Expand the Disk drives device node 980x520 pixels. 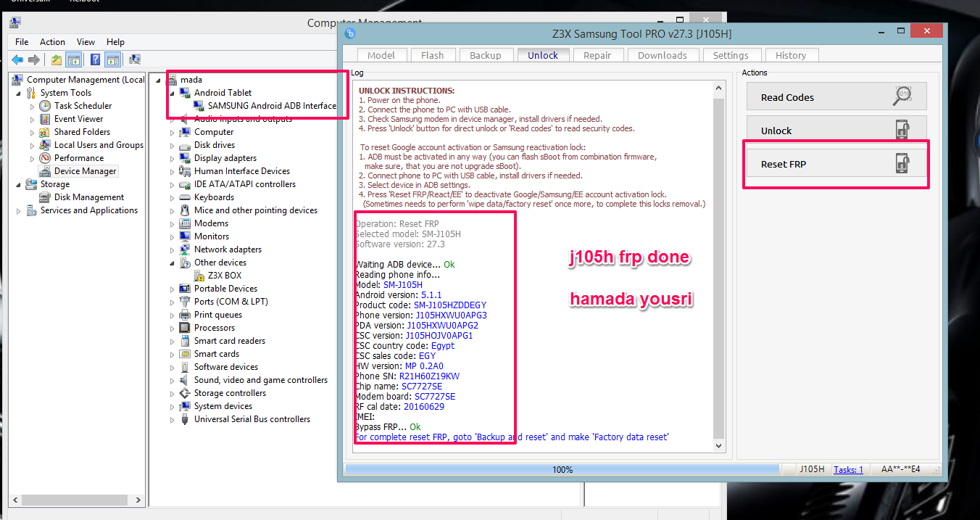173,145
